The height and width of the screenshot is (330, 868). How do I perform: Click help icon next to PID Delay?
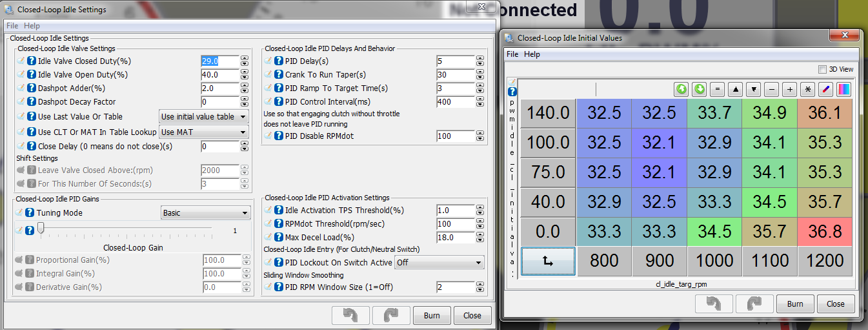(279, 61)
